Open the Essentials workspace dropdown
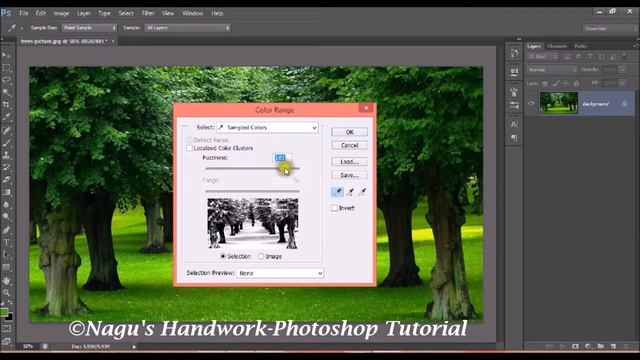The width and height of the screenshot is (640, 360). (x=609, y=28)
